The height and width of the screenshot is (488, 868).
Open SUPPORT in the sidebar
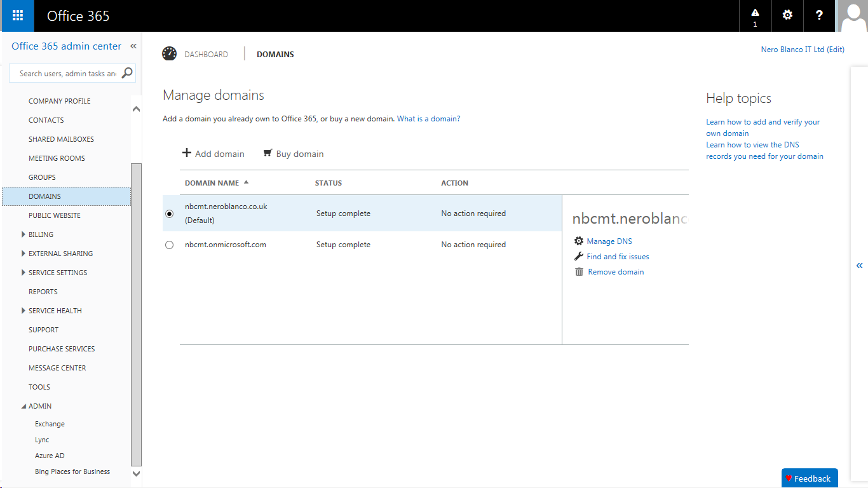pyautogui.click(x=43, y=330)
